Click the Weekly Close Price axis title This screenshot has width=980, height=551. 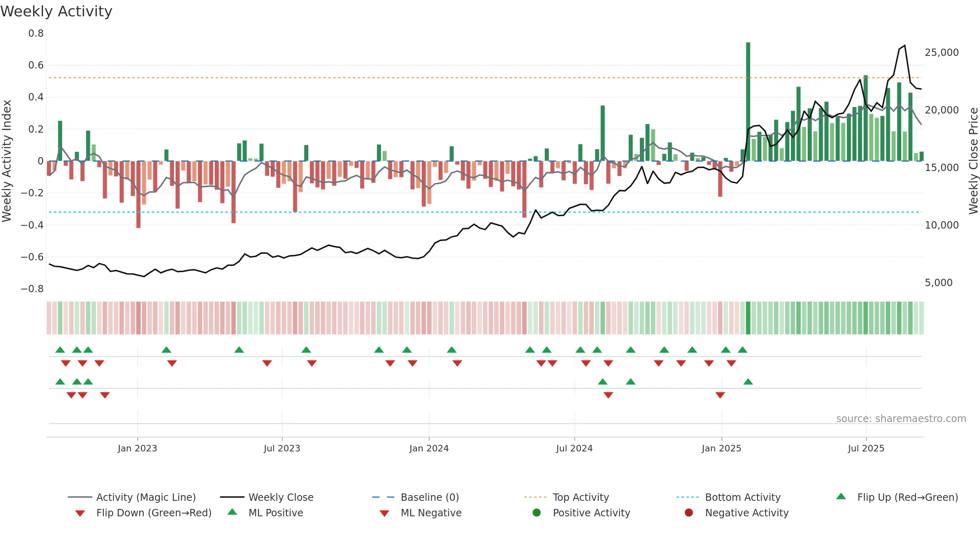(973, 161)
